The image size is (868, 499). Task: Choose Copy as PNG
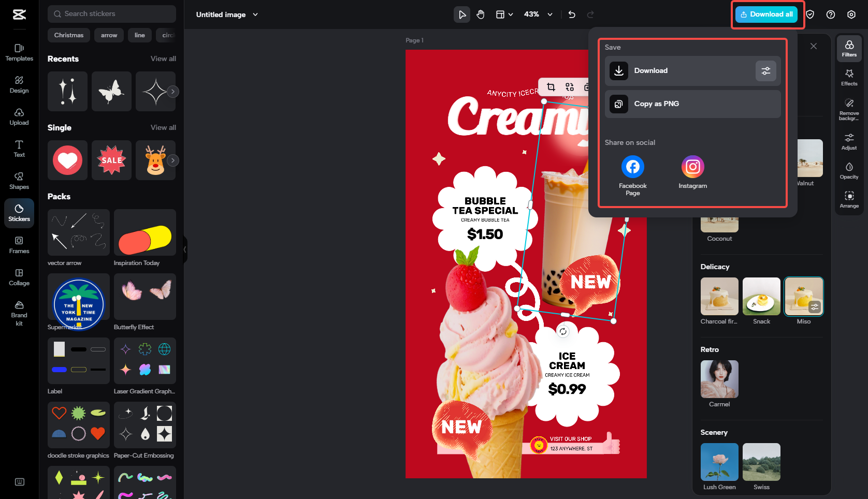tap(693, 104)
